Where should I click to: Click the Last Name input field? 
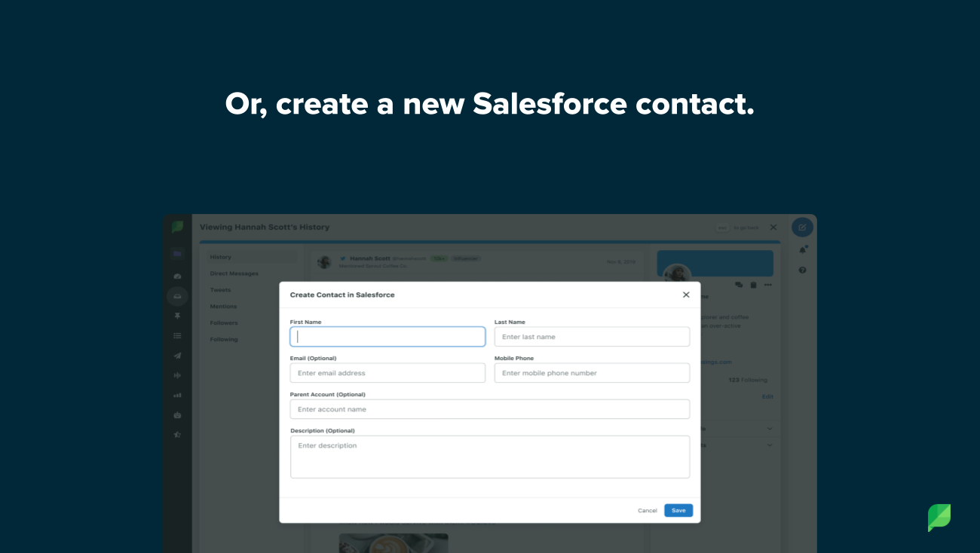click(x=592, y=336)
